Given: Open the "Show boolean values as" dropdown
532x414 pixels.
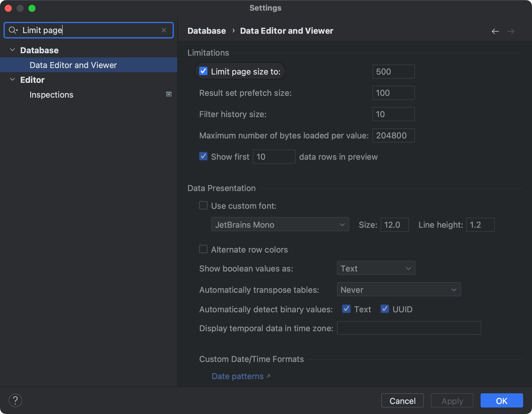Looking at the screenshot, I should (376, 268).
